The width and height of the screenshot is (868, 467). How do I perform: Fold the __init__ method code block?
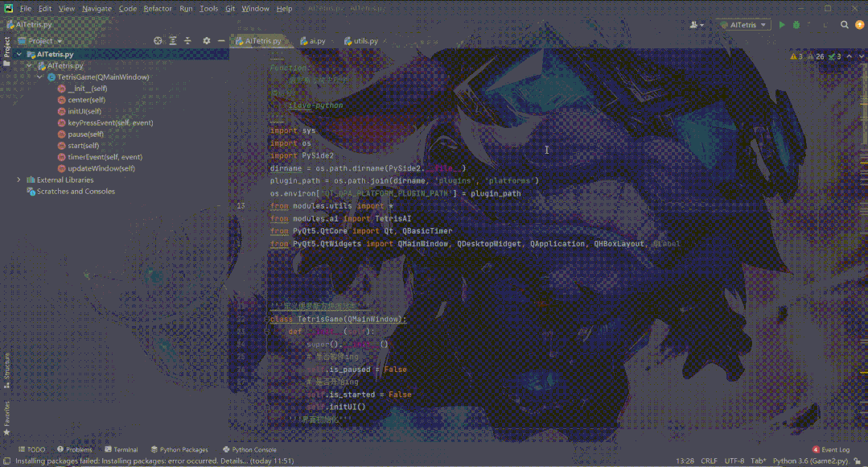[x=266, y=332]
